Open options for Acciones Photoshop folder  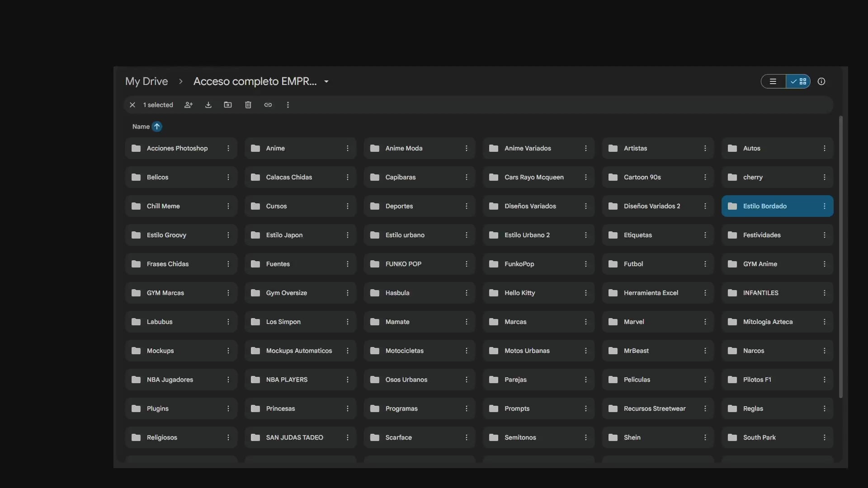pos(228,148)
